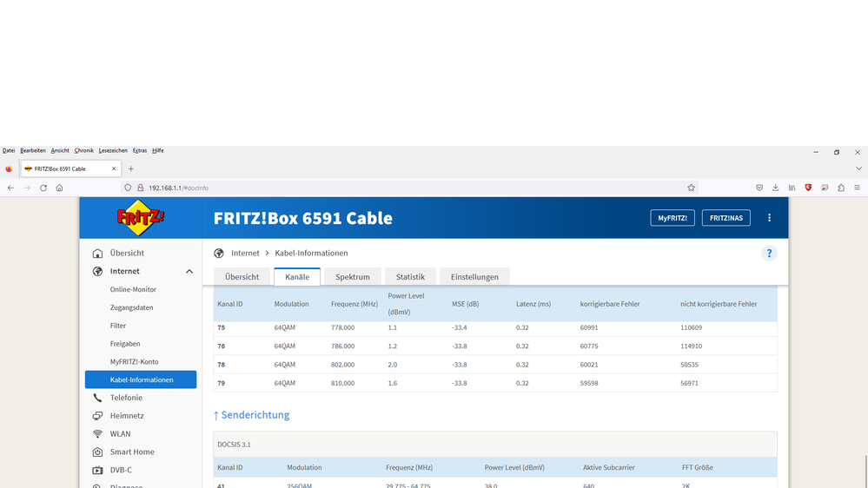Close the FRITZ!Box 6591 Cable tab
The width and height of the screenshot is (868, 488).
tap(114, 168)
